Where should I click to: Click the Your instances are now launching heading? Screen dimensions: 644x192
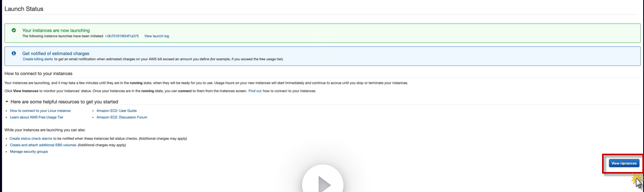click(x=56, y=30)
